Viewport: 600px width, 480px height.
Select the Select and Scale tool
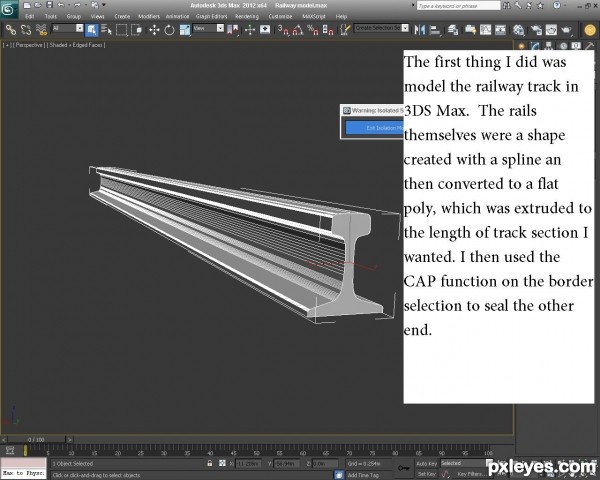(185, 30)
